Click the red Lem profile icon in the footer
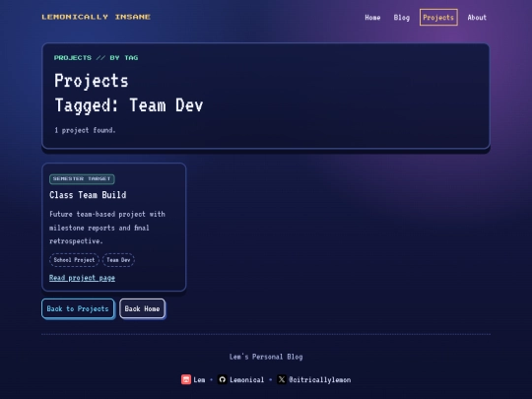 pos(186,379)
